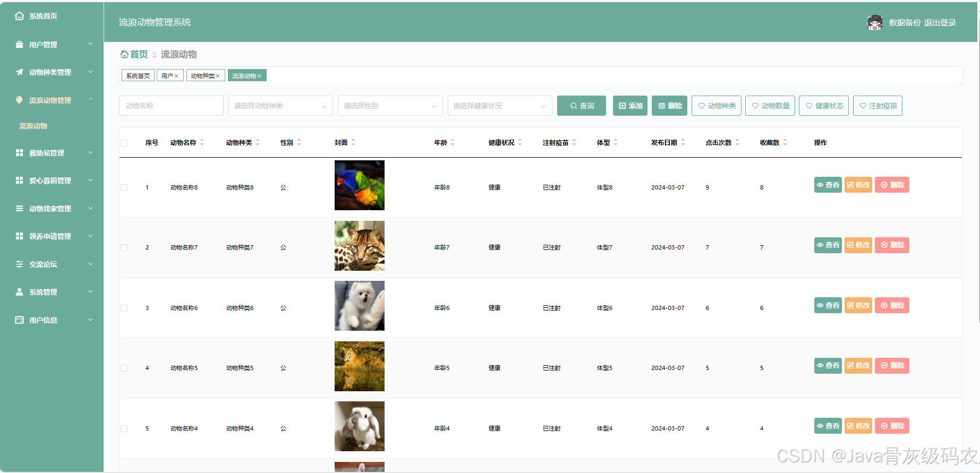Switch to the 系统首页 tab
This screenshot has height=473, width=980.
pos(138,75)
